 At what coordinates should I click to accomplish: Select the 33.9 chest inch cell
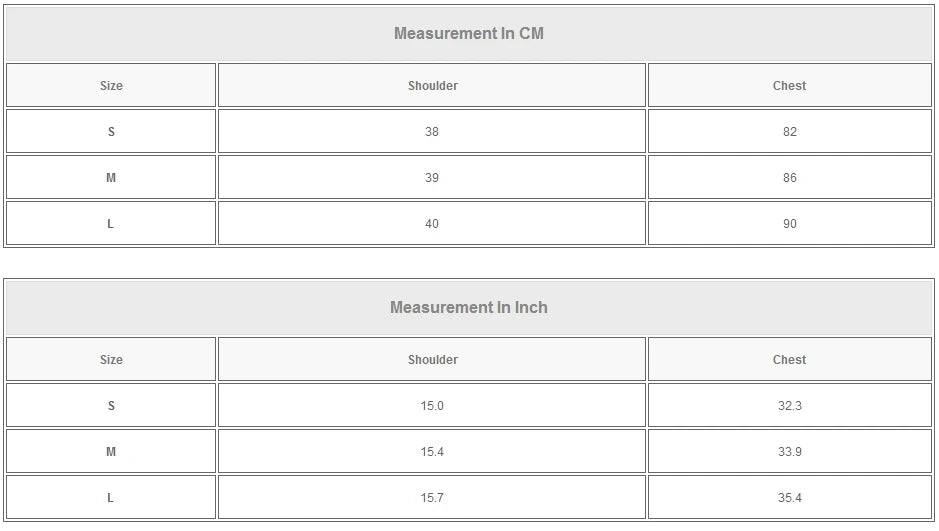tap(789, 452)
